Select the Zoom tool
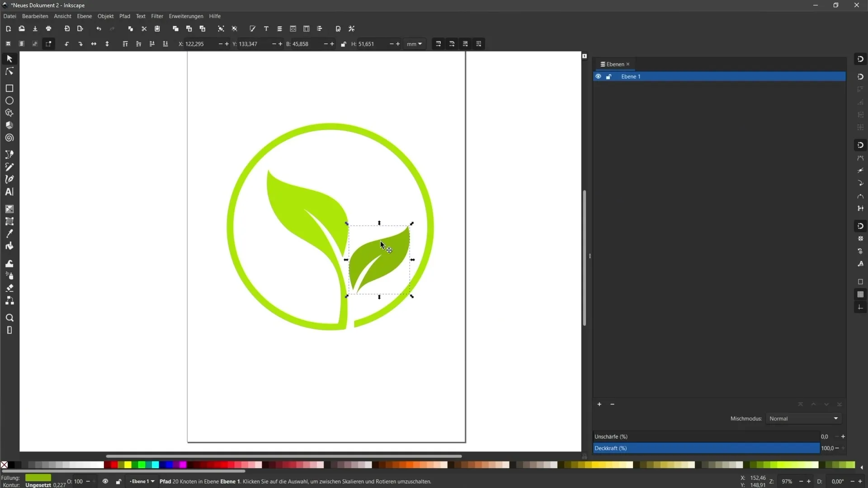 9,317
